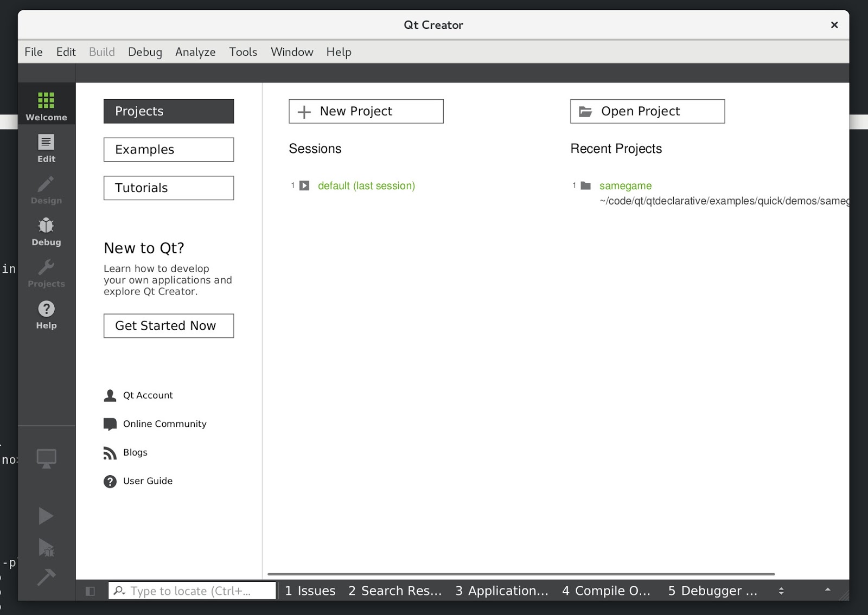The width and height of the screenshot is (868, 615).
Task: Click the play arrow beside default session
Action: pyautogui.click(x=304, y=185)
